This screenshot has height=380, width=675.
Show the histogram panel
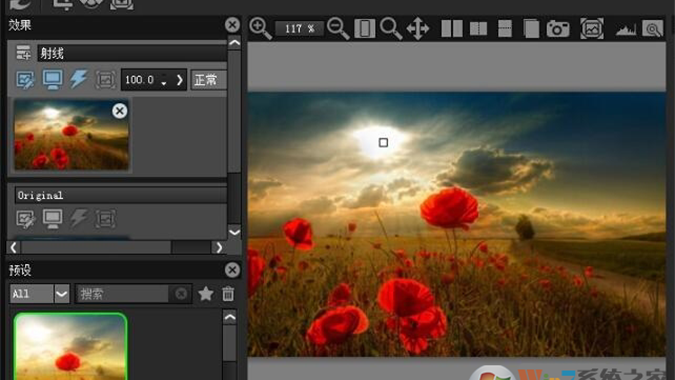click(x=626, y=30)
